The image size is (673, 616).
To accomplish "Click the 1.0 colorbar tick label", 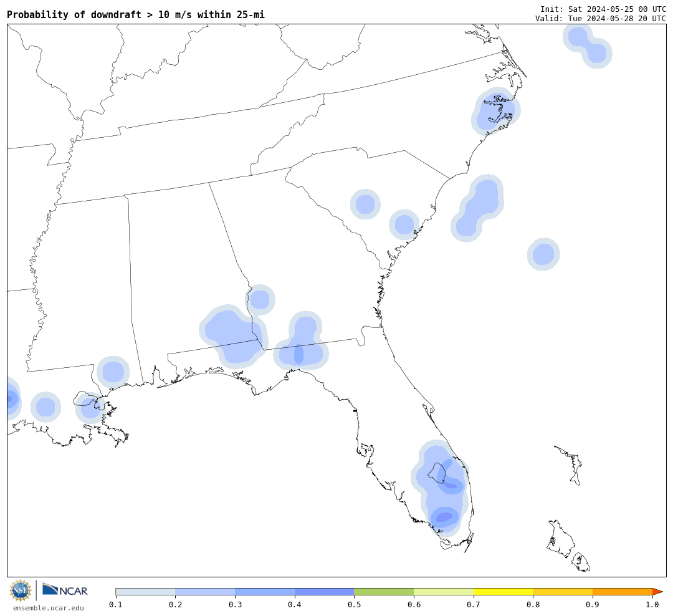I will pos(652,604).
